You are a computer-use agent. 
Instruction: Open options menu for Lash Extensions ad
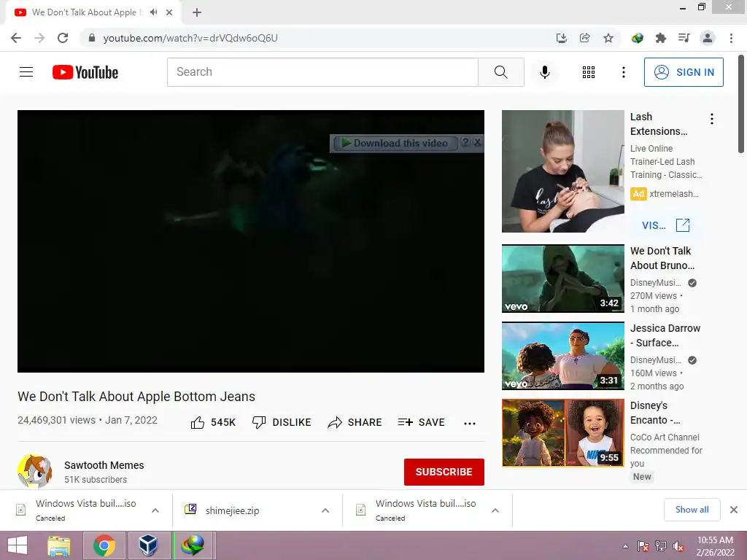pos(712,119)
